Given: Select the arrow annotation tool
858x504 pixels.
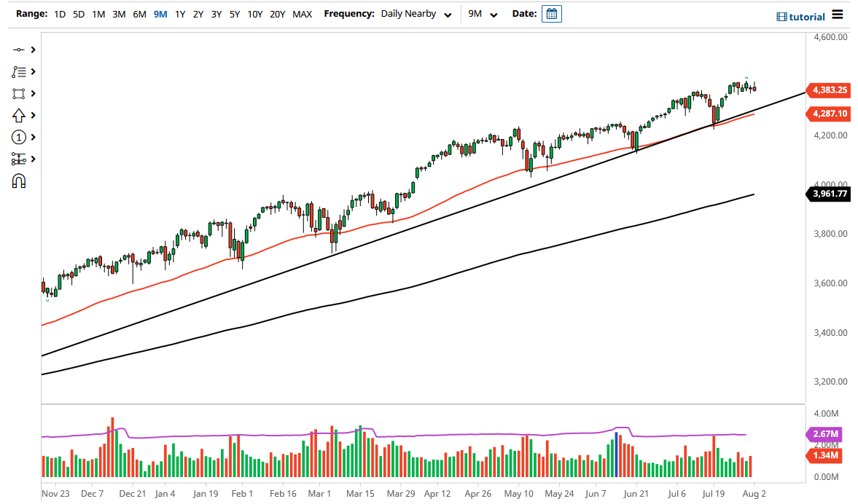Looking at the screenshot, I should pos(18,115).
